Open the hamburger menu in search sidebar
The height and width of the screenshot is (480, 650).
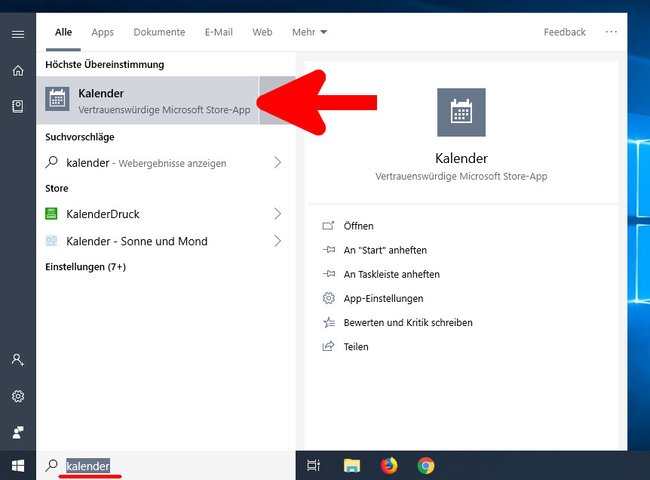tap(18, 34)
